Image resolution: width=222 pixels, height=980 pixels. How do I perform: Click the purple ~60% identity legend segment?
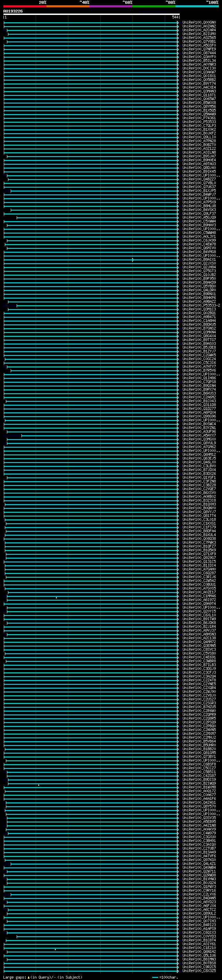[x=111, y=6]
